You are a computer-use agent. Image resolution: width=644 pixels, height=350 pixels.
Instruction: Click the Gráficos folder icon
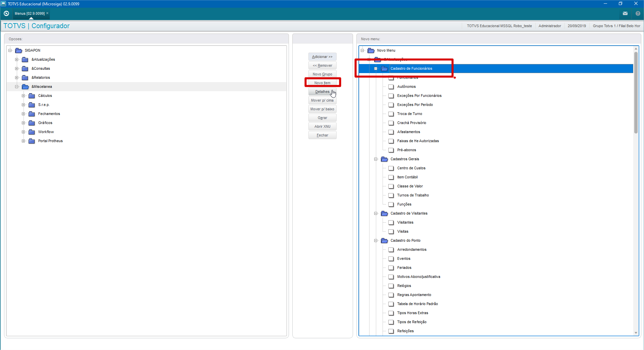pos(32,123)
